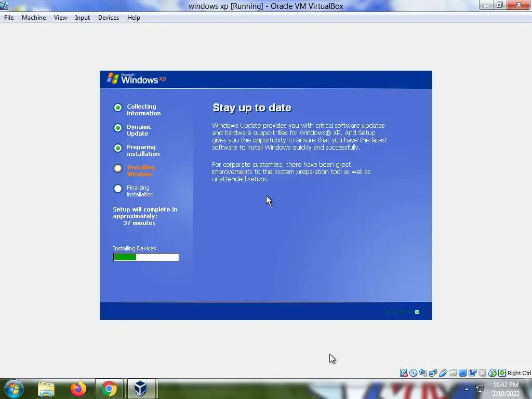Image resolution: width=532 pixels, height=399 pixels.
Task: Open the File menu
Action: tap(9, 18)
